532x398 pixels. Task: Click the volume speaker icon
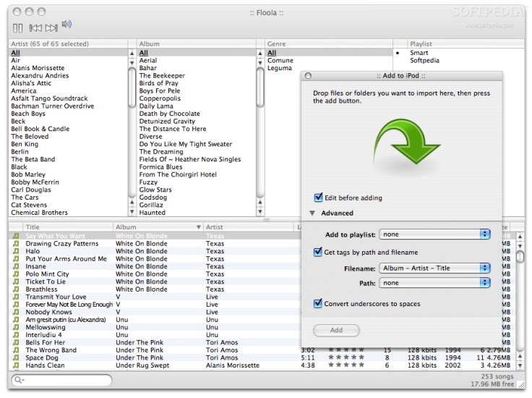[x=66, y=24]
